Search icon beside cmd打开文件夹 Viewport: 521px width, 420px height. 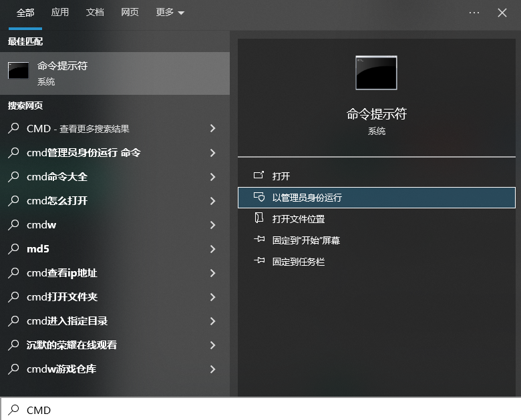[x=13, y=296]
